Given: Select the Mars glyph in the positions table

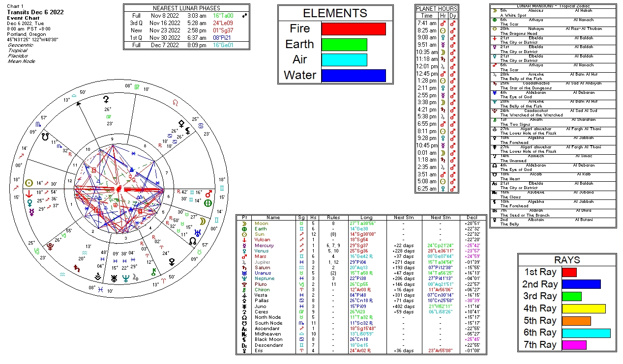Looking at the screenshot, I should coord(244,256).
